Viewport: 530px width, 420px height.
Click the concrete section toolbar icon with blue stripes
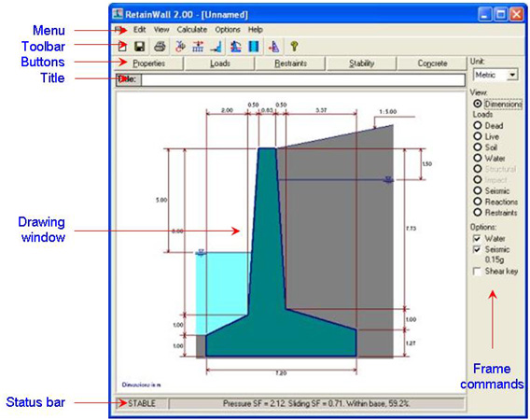click(x=254, y=47)
